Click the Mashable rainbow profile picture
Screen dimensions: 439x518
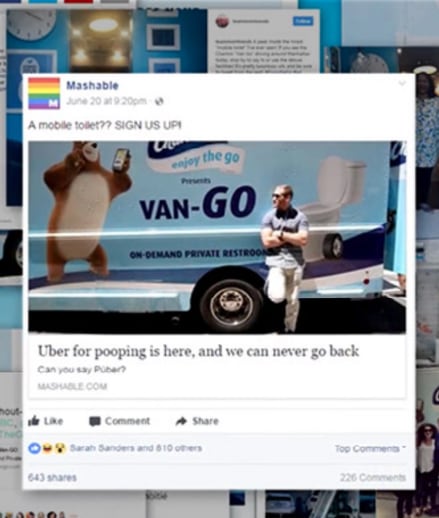click(x=44, y=93)
